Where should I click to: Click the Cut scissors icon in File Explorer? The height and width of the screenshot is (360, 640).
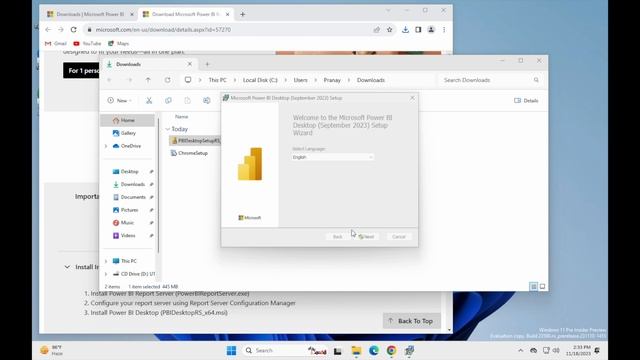(x=149, y=100)
